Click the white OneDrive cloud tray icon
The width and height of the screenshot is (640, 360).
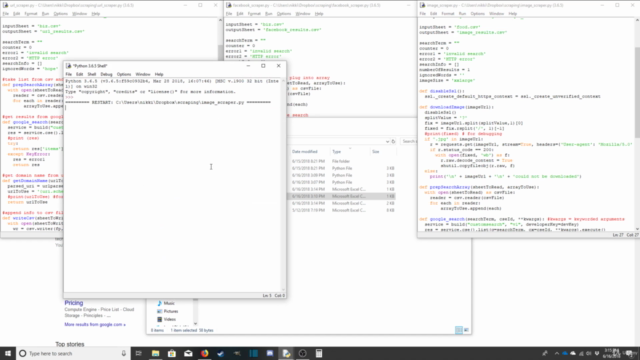click(573, 353)
